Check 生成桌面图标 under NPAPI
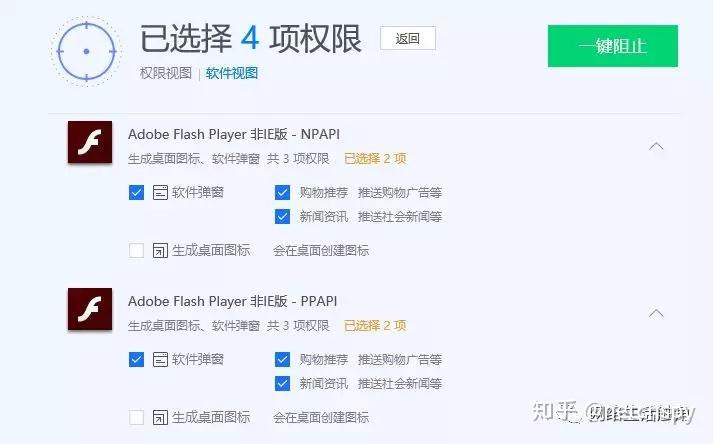This screenshot has height=444, width=713. [x=136, y=250]
